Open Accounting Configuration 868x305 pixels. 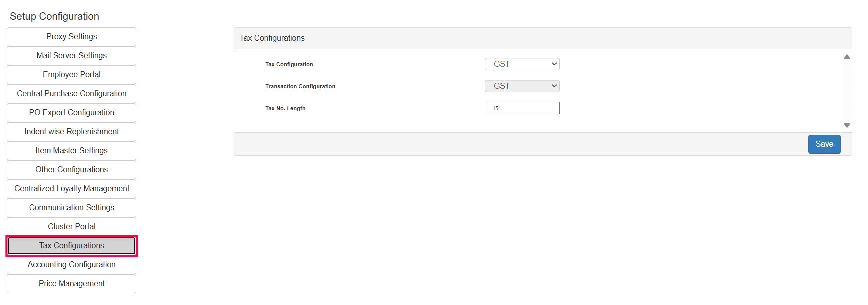[x=71, y=265]
